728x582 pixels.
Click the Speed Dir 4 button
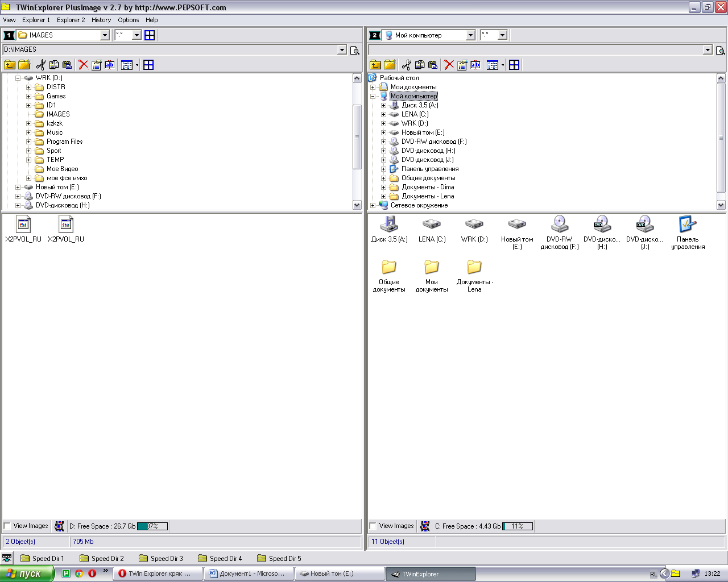(x=220, y=558)
